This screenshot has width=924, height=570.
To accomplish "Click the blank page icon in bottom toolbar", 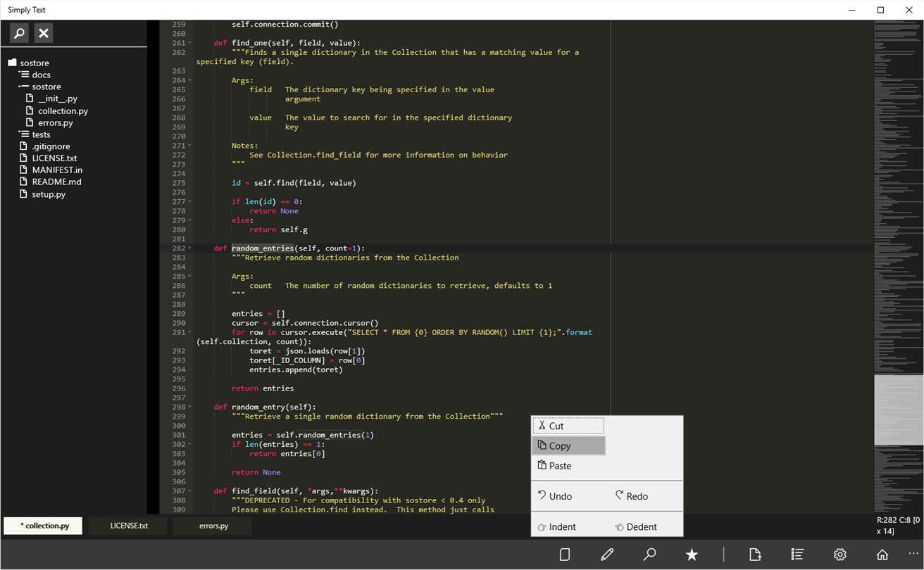I will click(x=564, y=555).
